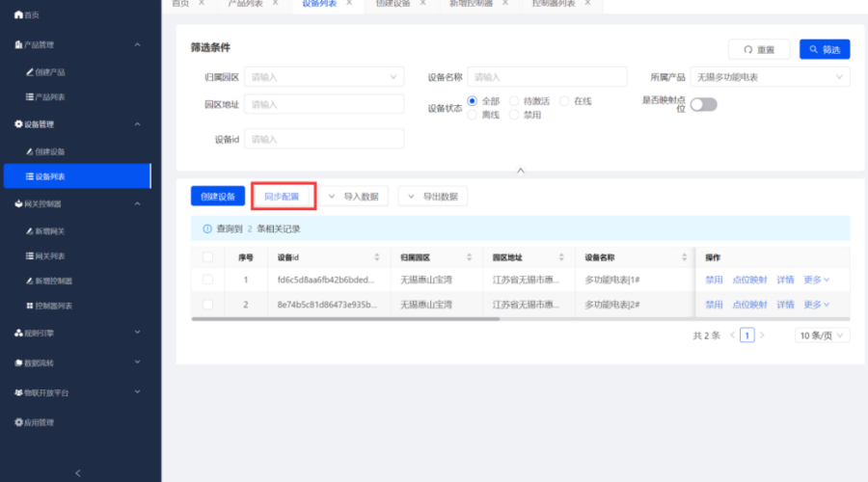This screenshot has height=482, width=868.
Task: Focus the 设备名称 input field
Action: click(x=547, y=77)
